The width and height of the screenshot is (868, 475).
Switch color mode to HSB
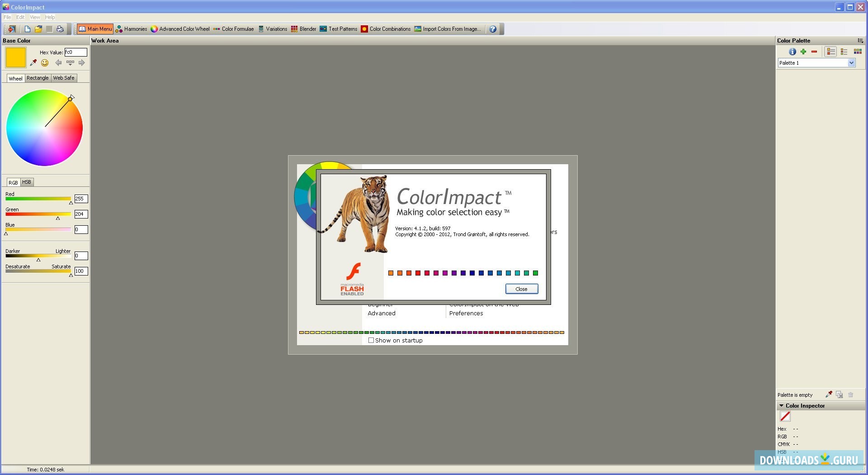(x=26, y=182)
